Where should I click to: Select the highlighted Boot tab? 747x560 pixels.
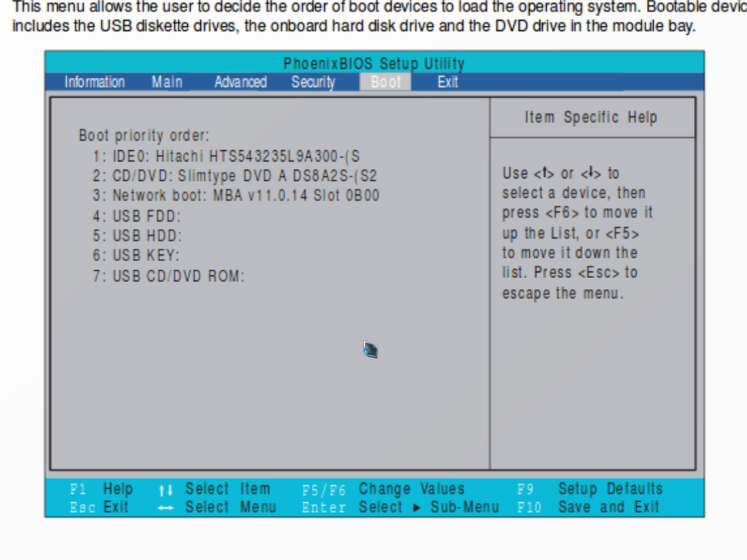(x=385, y=82)
